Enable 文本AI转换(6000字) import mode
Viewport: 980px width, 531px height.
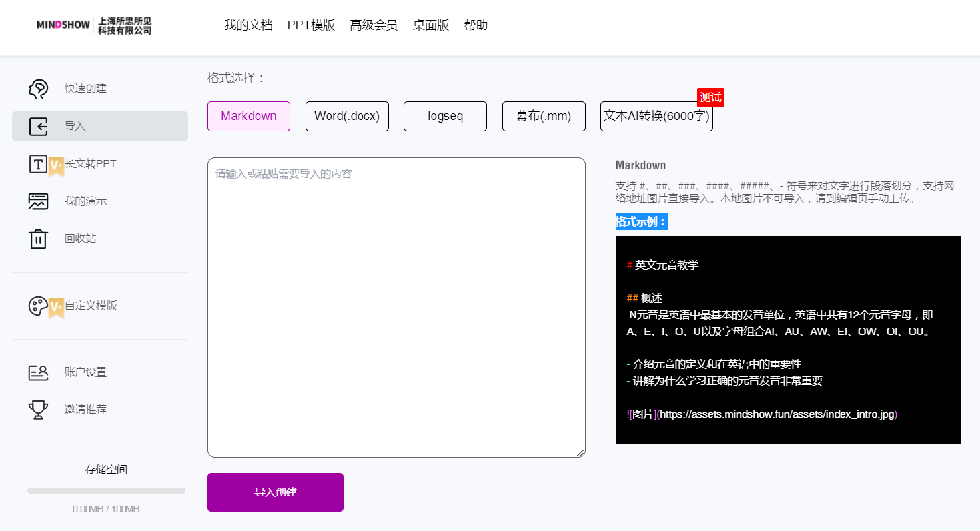[x=656, y=116]
